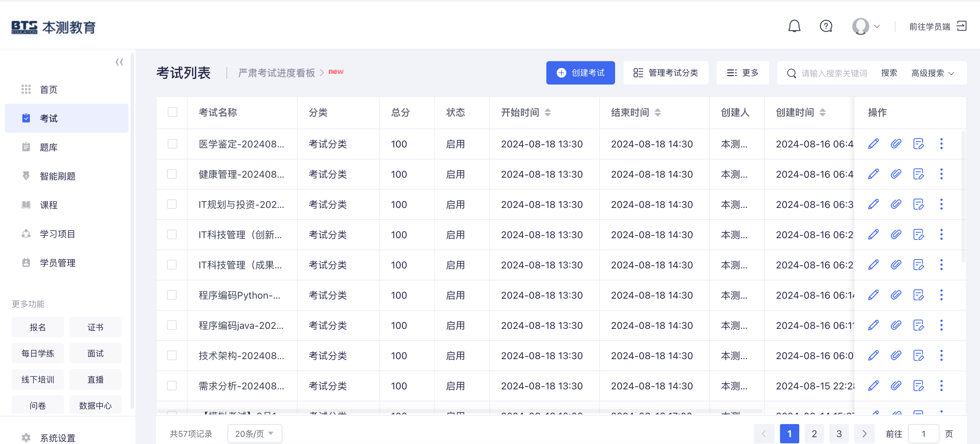Check the box for 程序编码Python row
This screenshot has height=444, width=980.
coord(172,295)
